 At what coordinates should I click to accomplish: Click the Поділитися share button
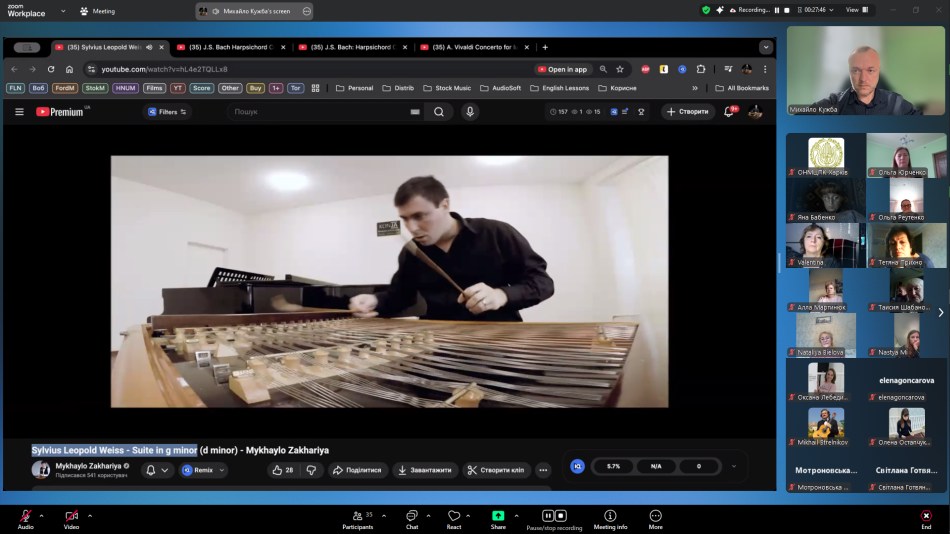pos(358,470)
